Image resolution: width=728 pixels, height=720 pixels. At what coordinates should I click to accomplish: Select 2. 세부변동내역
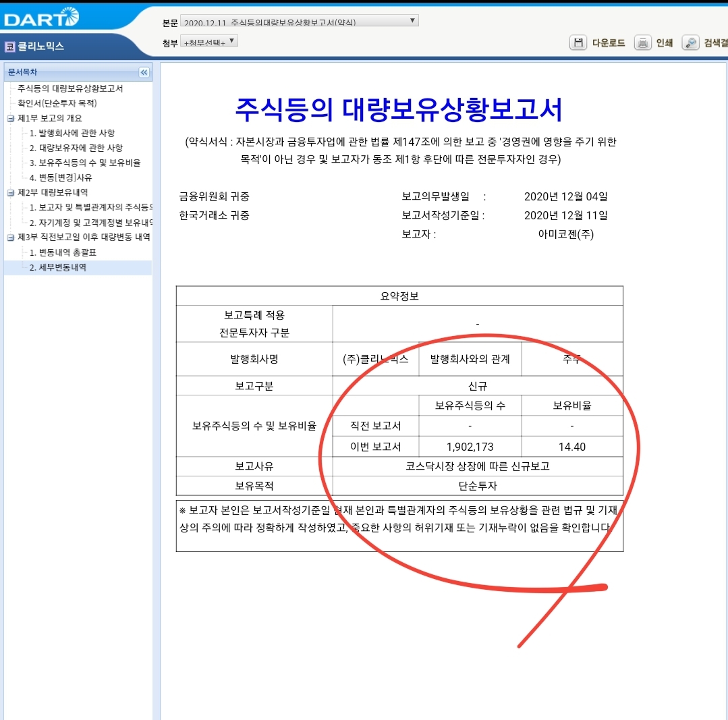57,267
